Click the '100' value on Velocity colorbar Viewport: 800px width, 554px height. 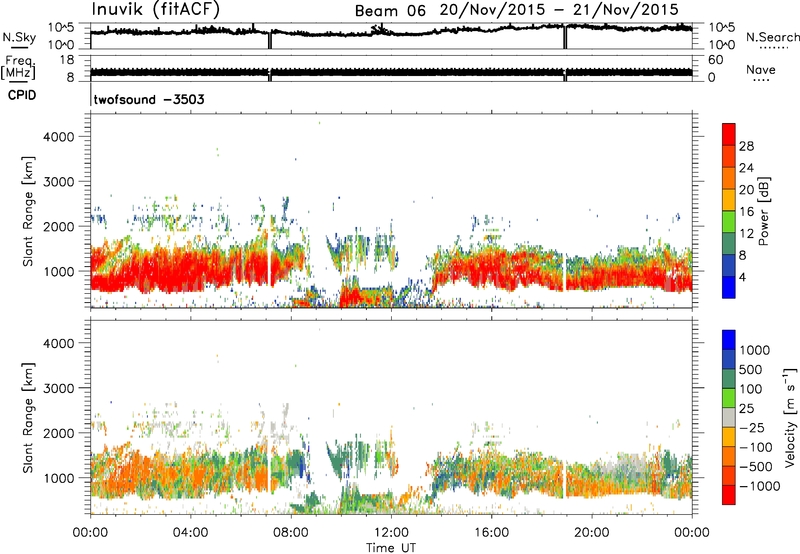(x=752, y=389)
